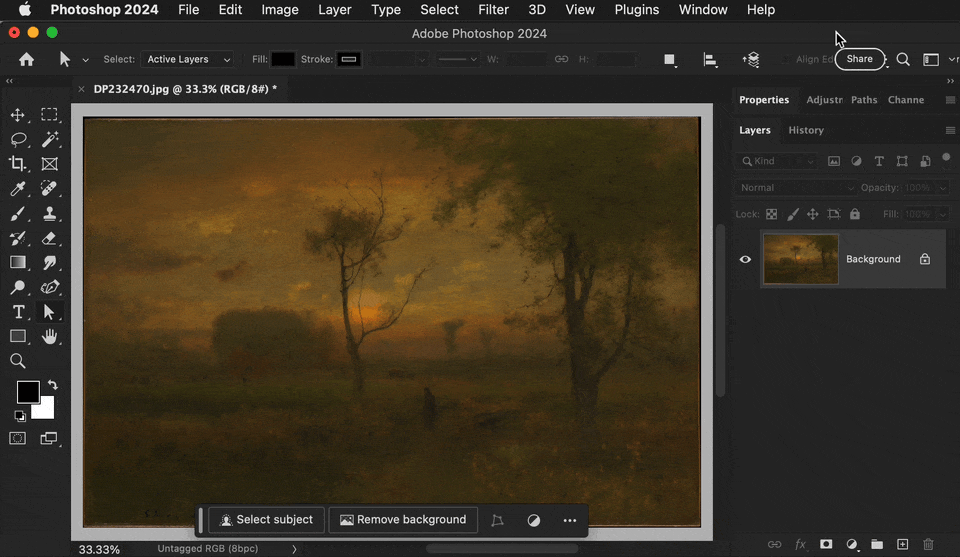
Task: Select the Clone Stamp tool
Action: [50, 213]
